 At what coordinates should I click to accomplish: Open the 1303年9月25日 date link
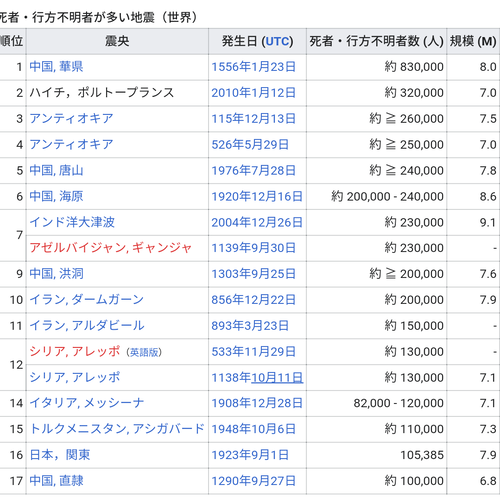coord(253,274)
